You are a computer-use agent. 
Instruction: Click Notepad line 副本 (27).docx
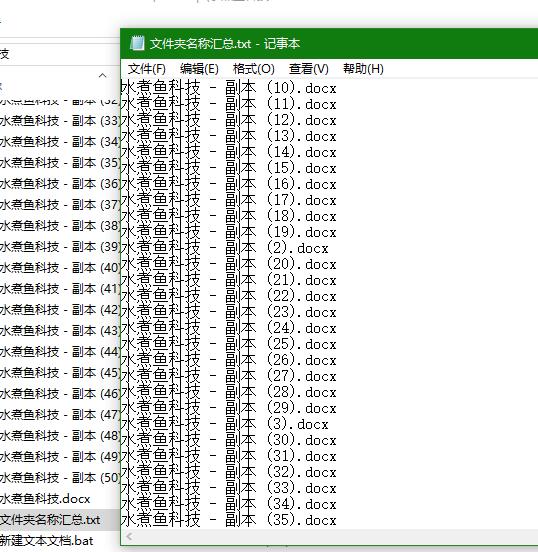(x=229, y=376)
